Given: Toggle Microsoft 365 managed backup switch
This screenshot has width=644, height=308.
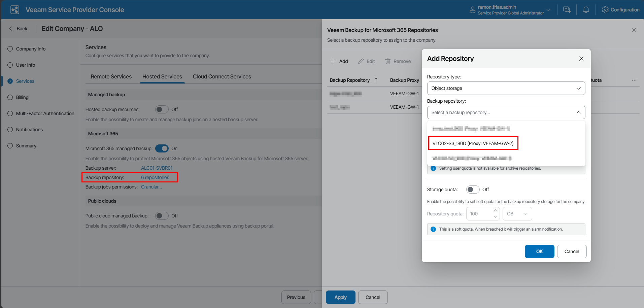Looking at the screenshot, I should [162, 148].
